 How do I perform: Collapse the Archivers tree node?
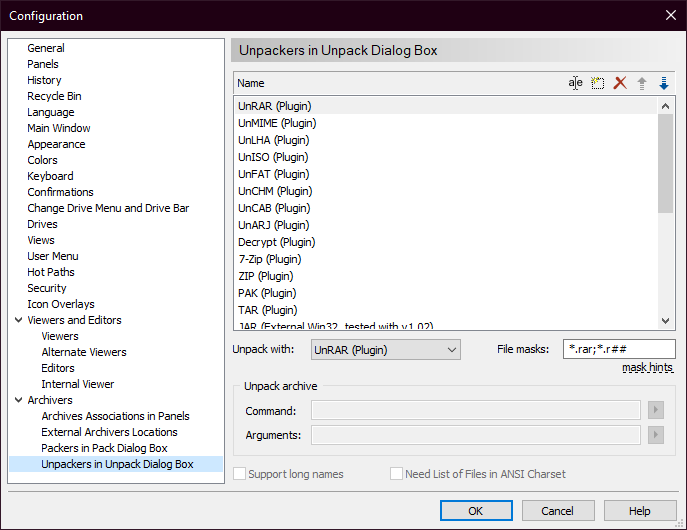click(x=18, y=400)
